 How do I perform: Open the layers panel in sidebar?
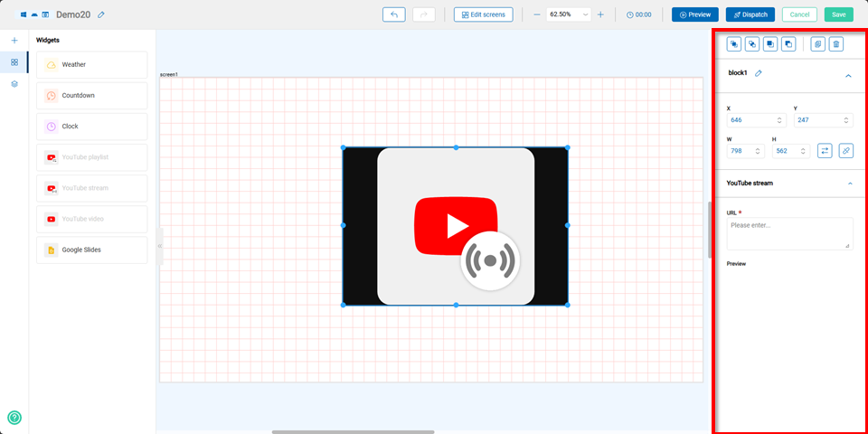(14, 84)
